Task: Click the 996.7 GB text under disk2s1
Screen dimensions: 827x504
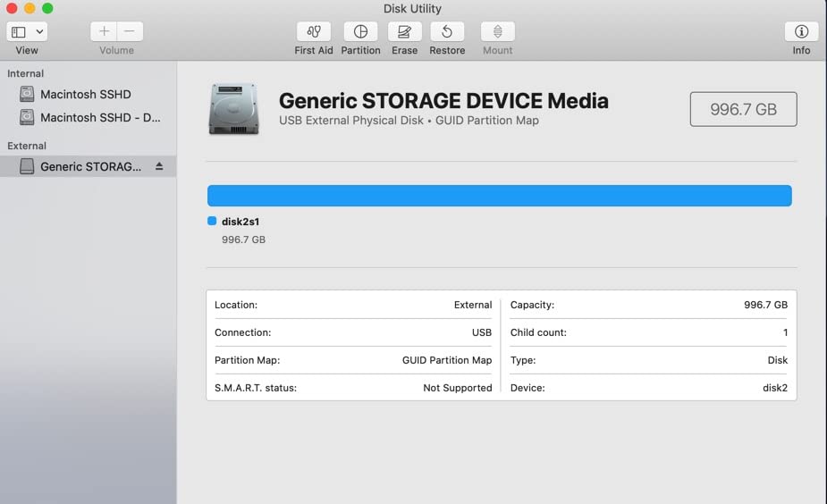Action: point(244,239)
